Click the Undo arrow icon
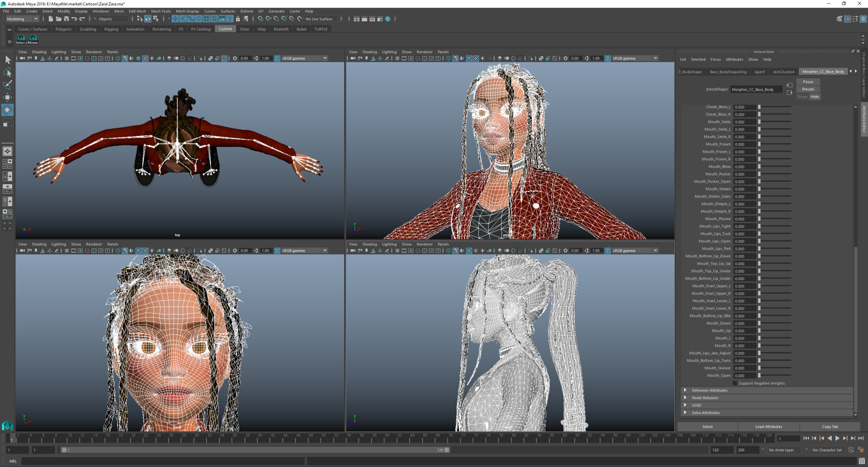Image resolution: width=868 pixels, height=467 pixels. coord(74,19)
